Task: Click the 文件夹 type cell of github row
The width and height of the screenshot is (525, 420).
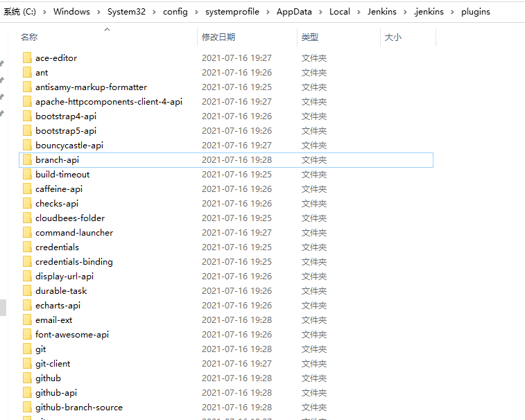Action: coord(314,378)
